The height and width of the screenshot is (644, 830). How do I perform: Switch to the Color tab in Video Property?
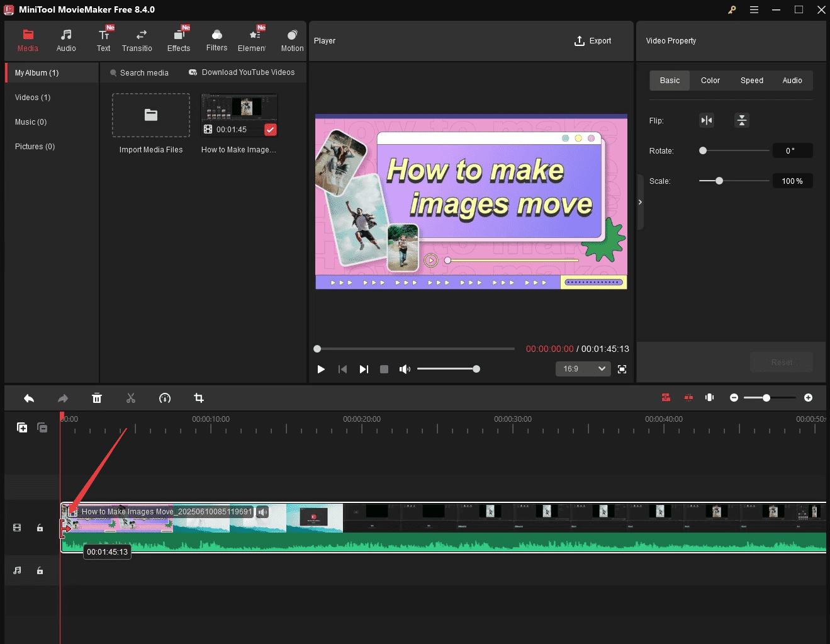[710, 80]
